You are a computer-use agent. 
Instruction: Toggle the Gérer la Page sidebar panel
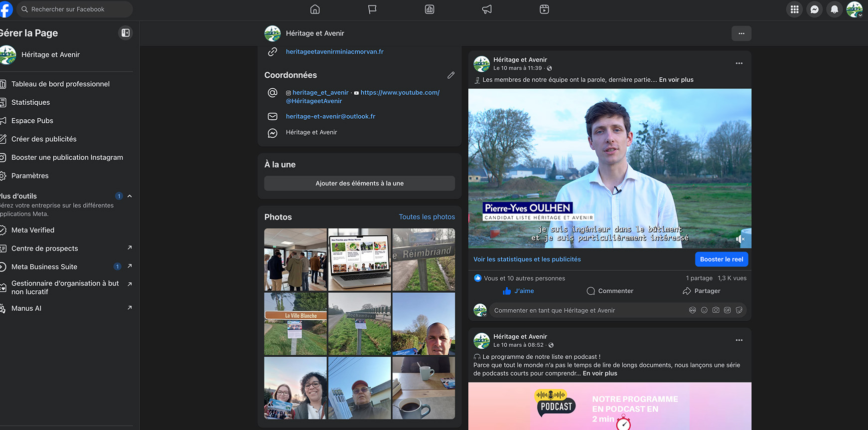pyautogui.click(x=126, y=33)
